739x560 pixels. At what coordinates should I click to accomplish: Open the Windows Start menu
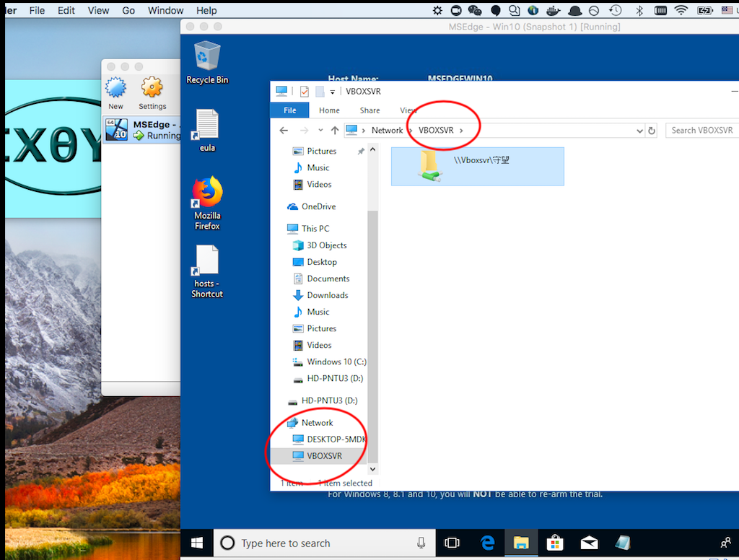coord(197,543)
